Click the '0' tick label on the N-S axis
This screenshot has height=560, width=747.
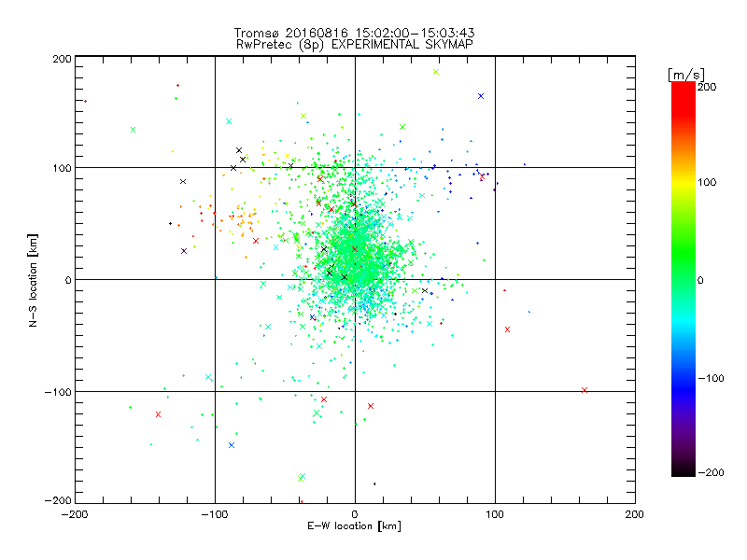tap(68, 280)
